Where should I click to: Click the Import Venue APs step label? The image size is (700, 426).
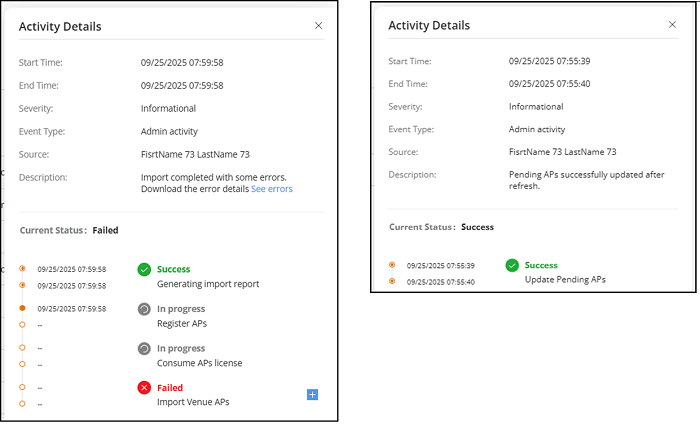(193, 402)
